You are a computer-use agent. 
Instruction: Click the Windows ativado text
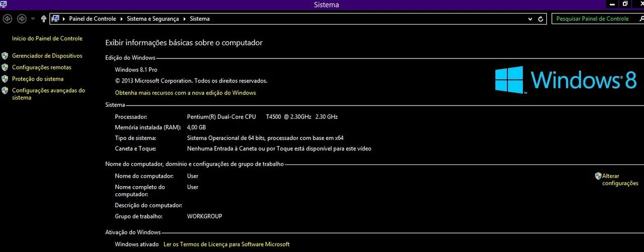pos(138,244)
